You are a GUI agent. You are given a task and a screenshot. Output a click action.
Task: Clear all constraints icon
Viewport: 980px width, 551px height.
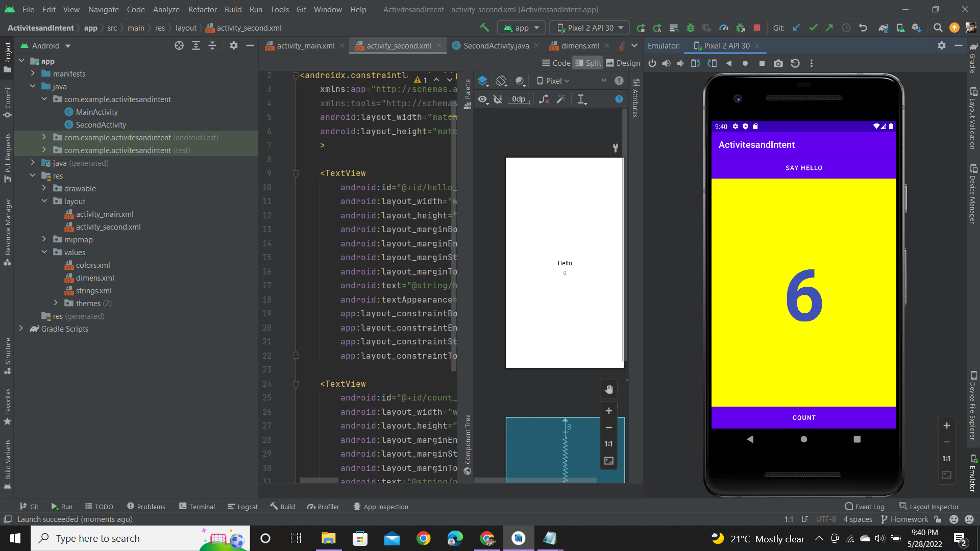point(544,99)
